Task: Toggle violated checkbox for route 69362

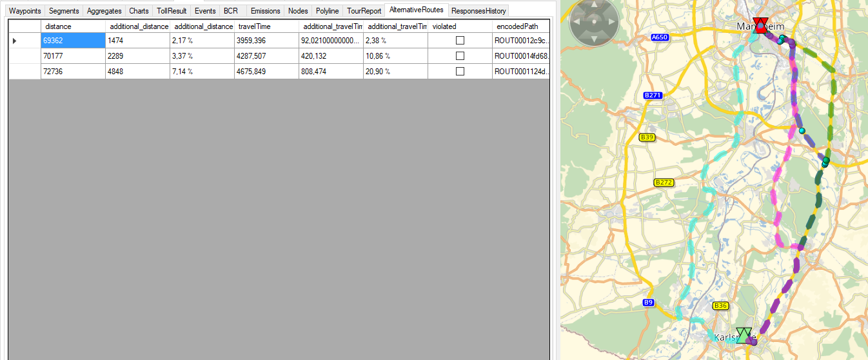Action: click(460, 41)
